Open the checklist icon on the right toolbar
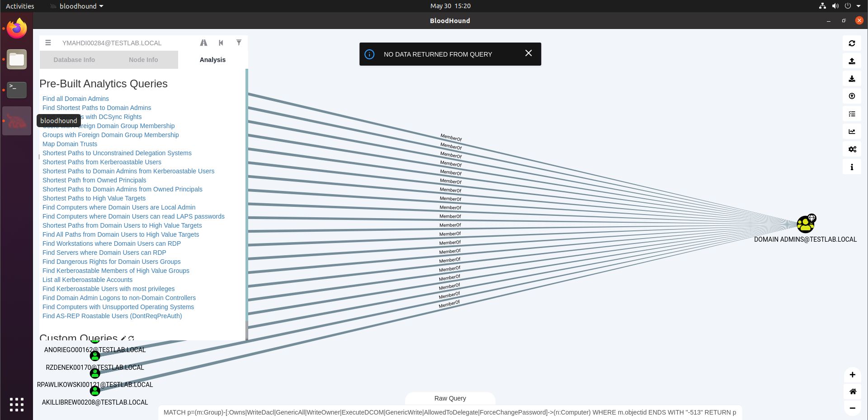868x420 pixels. click(852, 114)
